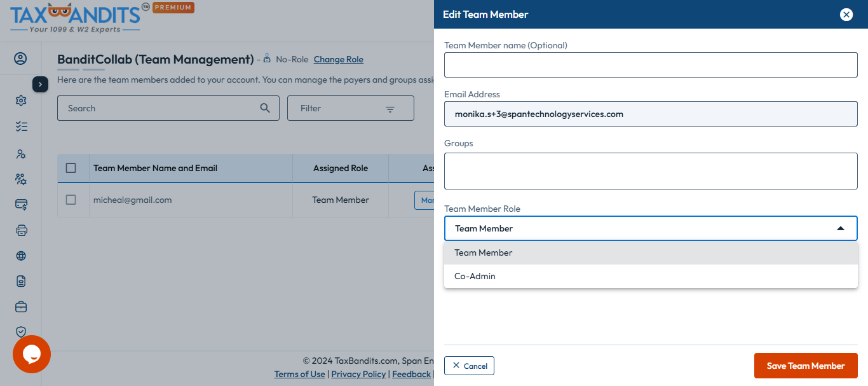The width and height of the screenshot is (868, 386).
Task: Open Privacy Policy link
Action: (358, 374)
